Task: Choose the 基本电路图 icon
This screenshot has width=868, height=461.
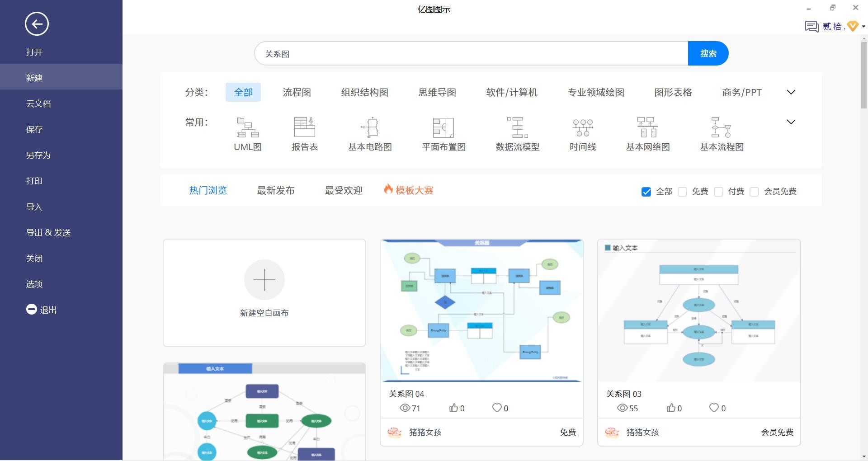Action: [x=370, y=127]
